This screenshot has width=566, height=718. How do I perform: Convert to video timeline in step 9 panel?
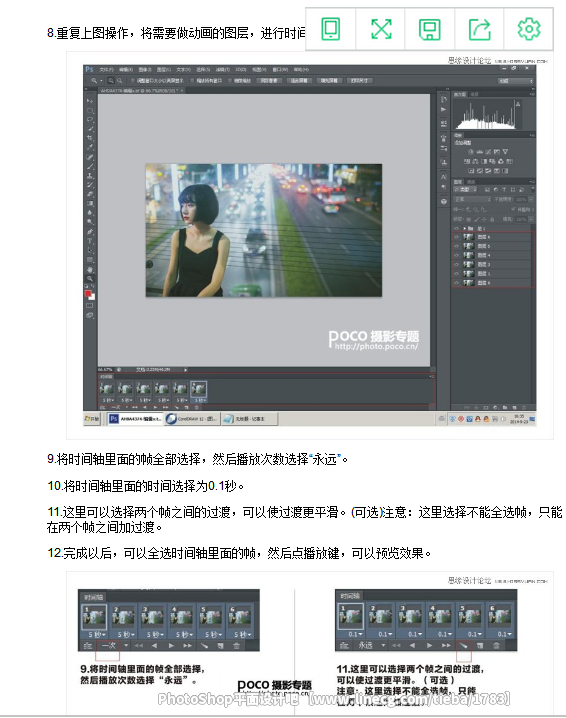click(x=87, y=646)
